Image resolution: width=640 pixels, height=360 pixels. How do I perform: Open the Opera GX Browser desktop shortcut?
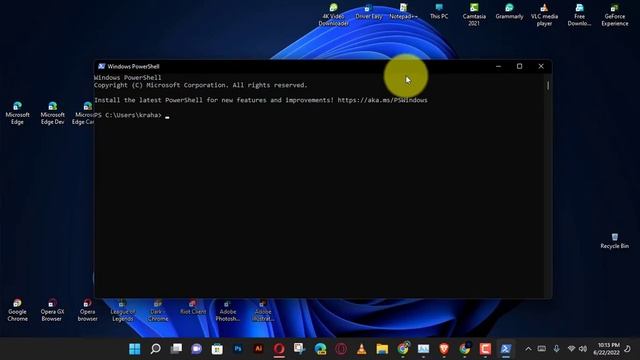pyautogui.click(x=52, y=310)
